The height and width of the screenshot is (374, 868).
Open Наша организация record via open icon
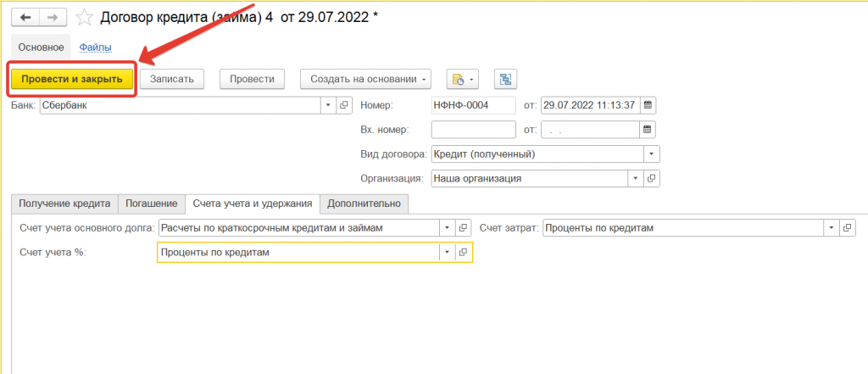tap(652, 179)
